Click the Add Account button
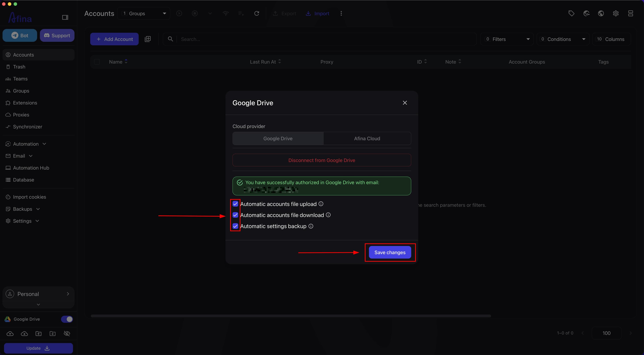This screenshot has width=644, height=355. (114, 39)
